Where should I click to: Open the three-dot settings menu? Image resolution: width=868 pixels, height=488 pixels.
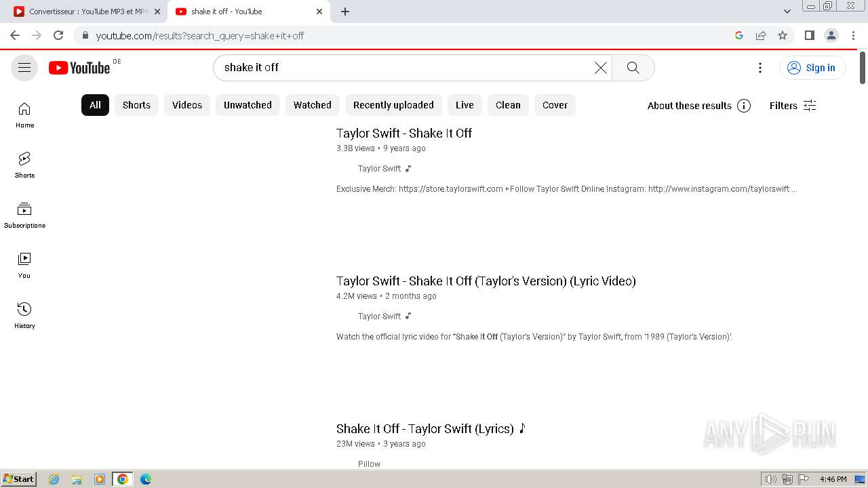click(x=760, y=68)
